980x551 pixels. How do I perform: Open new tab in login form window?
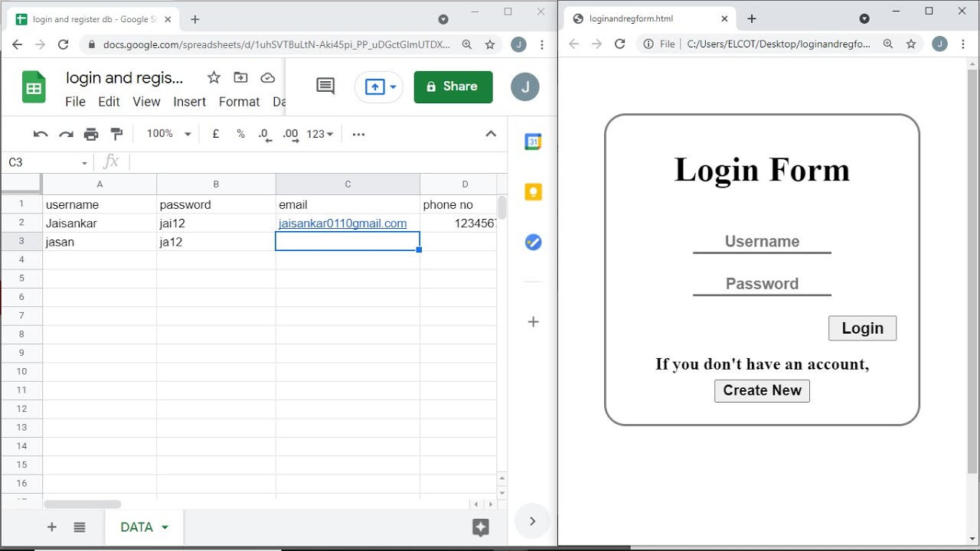tap(752, 18)
